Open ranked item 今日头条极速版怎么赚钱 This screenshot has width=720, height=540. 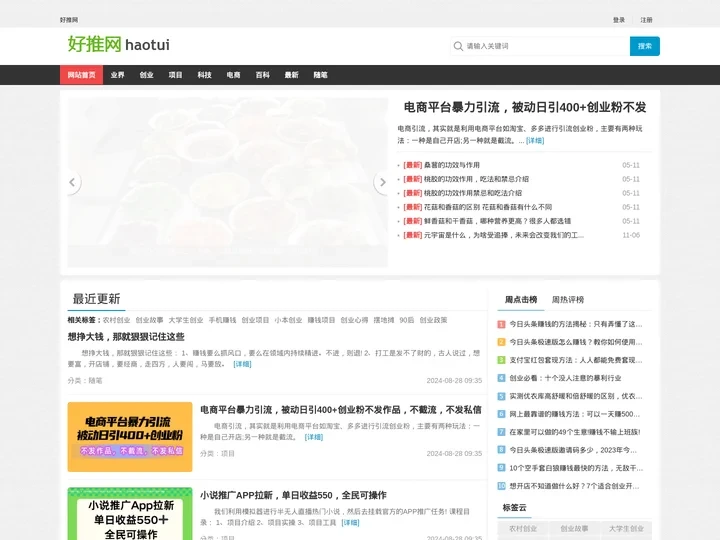click(x=576, y=342)
